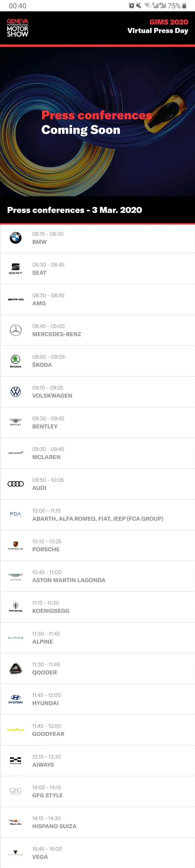This screenshot has width=195, height=868.
Task: Open the Škoda logo icon
Action: (15, 361)
